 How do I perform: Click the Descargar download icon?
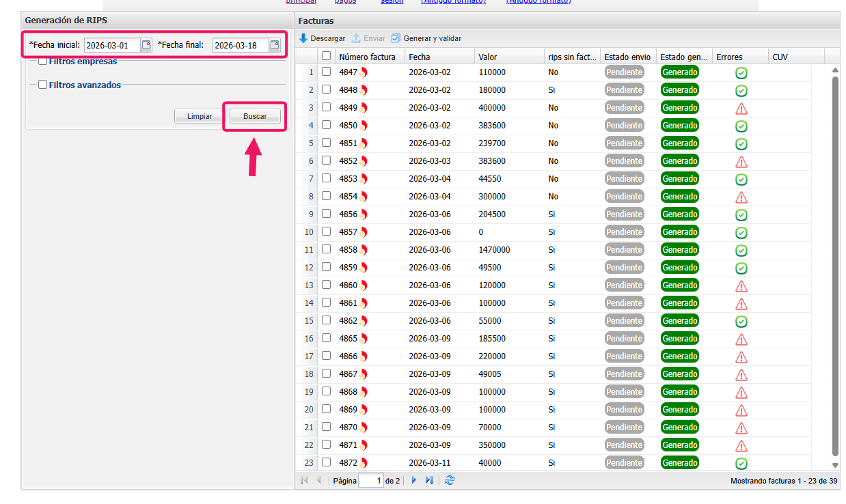tap(304, 39)
